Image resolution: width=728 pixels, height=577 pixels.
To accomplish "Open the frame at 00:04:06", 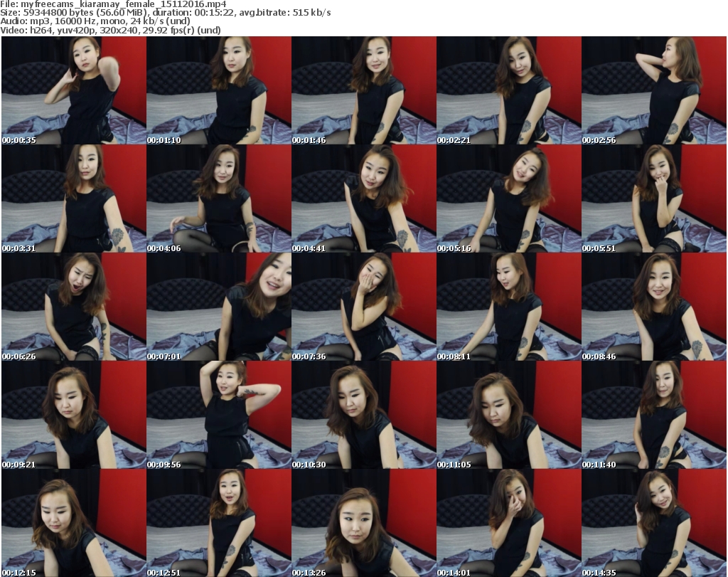I will click(219, 198).
